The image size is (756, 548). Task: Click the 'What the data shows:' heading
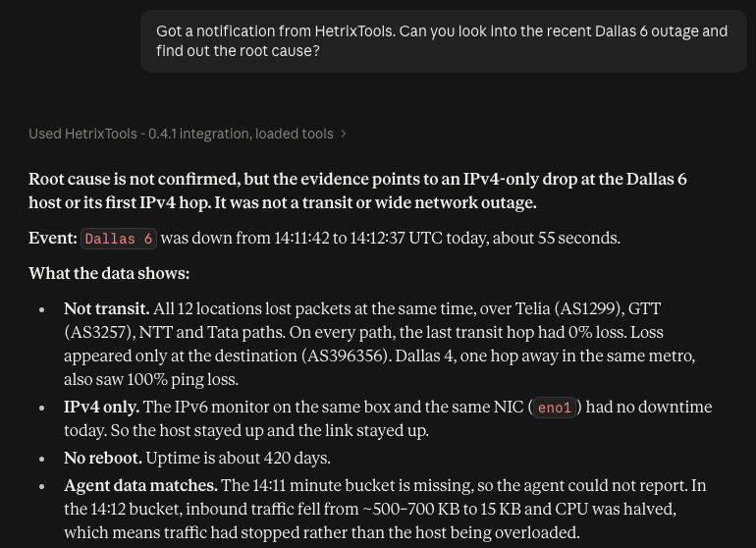click(x=109, y=274)
